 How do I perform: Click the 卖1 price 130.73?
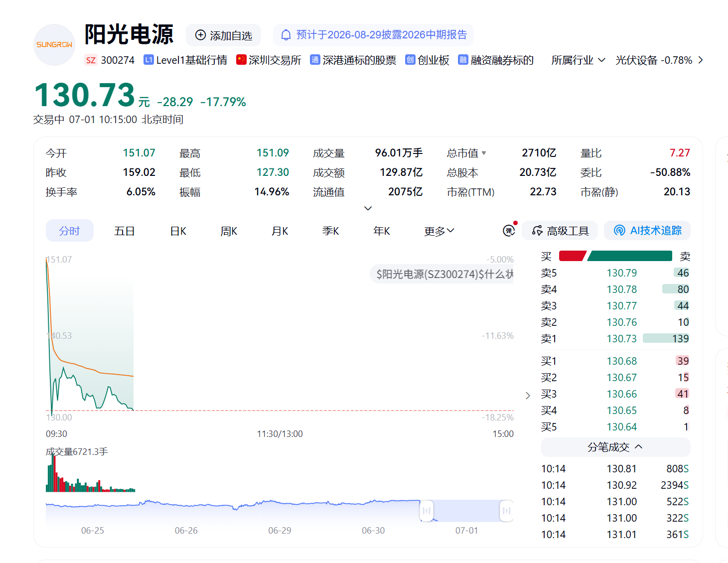(x=622, y=339)
